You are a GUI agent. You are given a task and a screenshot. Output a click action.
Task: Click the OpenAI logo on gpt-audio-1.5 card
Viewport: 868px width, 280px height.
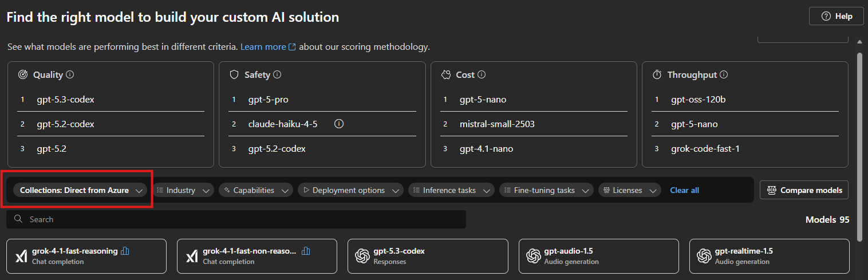pos(534,256)
